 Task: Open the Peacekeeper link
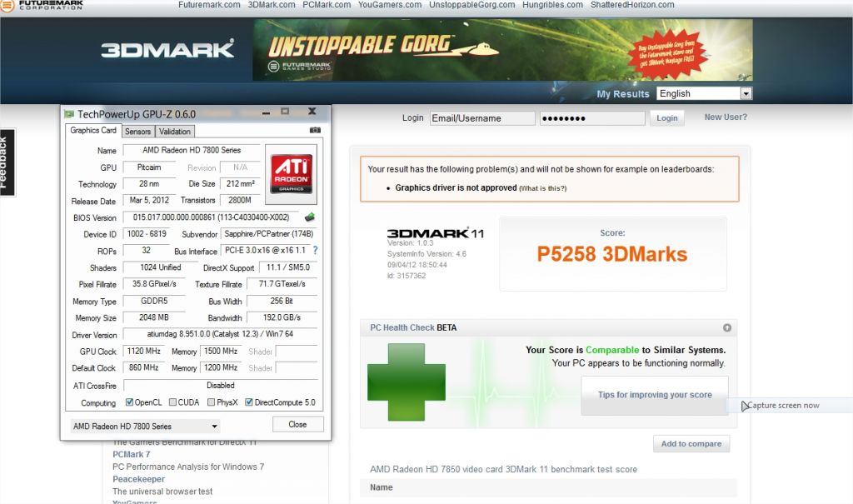pyautogui.click(x=138, y=479)
